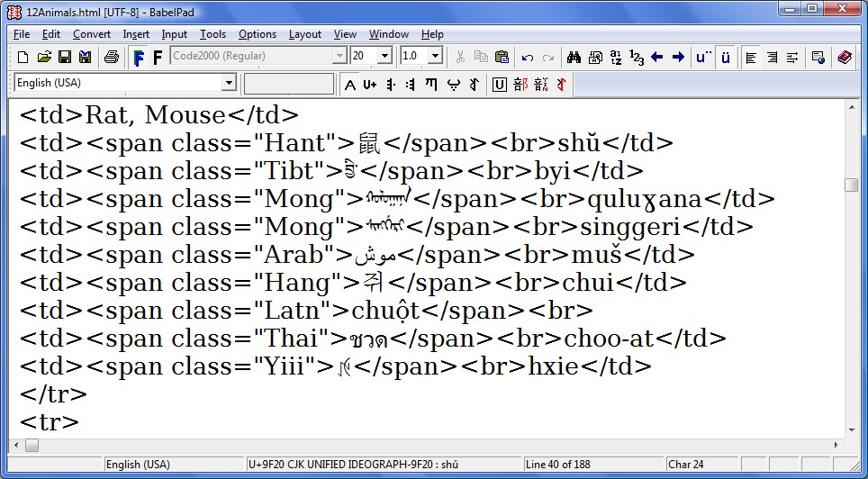
Task: Open the web preview globe icon
Action: pyautogui.click(x=818, y=57)
